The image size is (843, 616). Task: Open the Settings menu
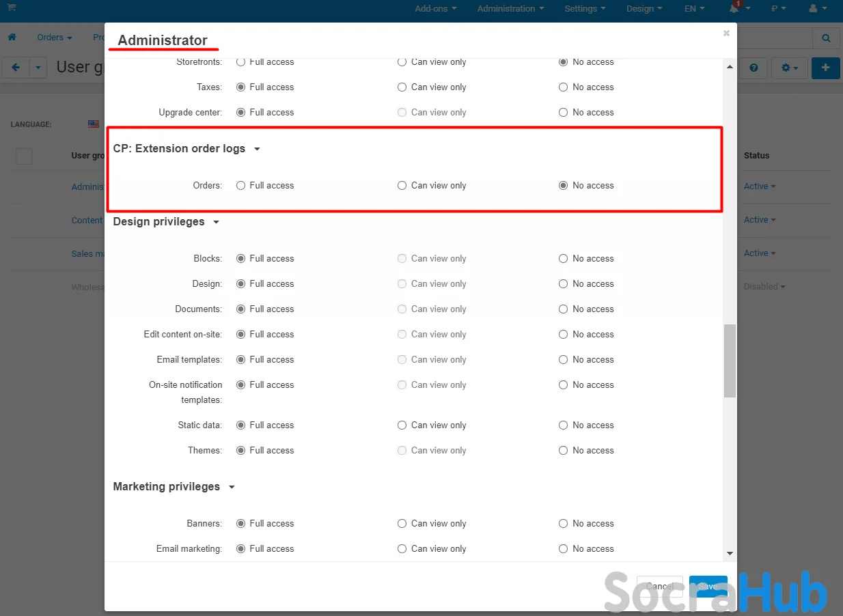[585, 9]
